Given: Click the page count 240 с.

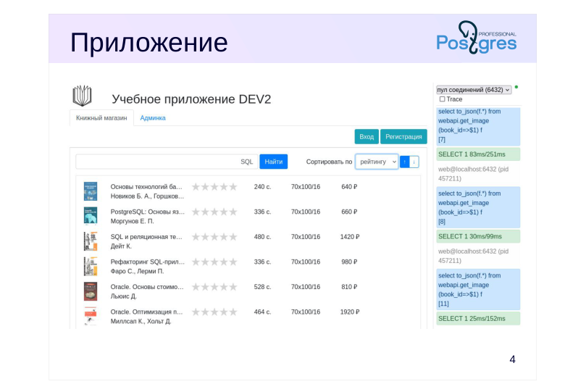Looking at the screenshot, I should point(262,187).
